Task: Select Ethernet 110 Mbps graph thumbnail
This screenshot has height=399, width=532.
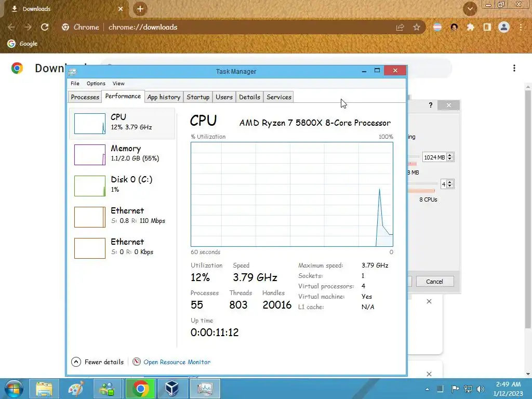Action: 90,217
